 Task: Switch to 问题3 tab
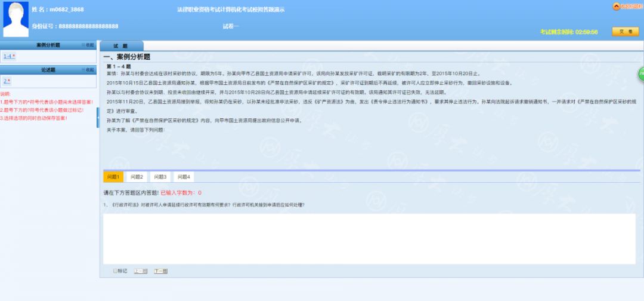160,177
